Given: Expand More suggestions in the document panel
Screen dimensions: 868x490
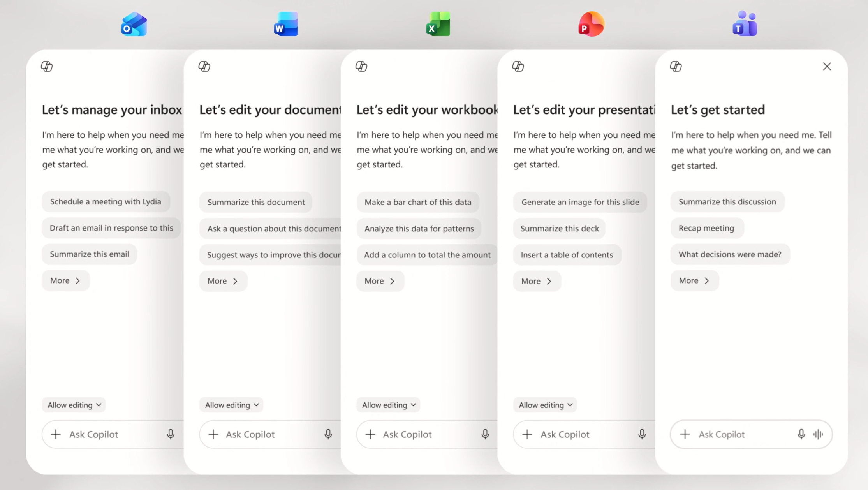Looking at the screenshot, I should [223, 281].
